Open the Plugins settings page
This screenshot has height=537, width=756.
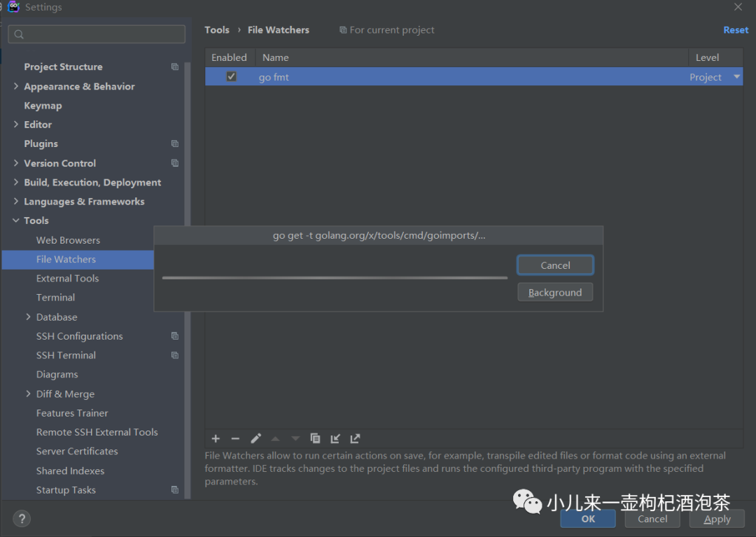tap(41, 144)
